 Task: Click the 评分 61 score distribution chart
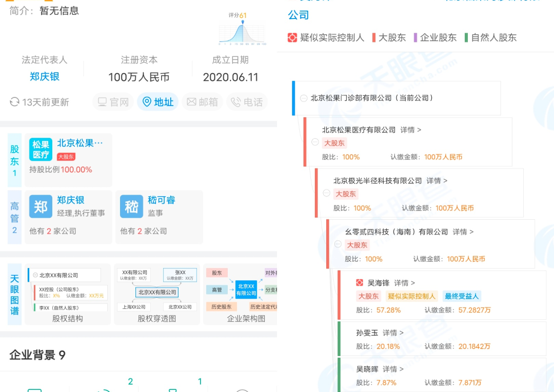pos(242,30)
